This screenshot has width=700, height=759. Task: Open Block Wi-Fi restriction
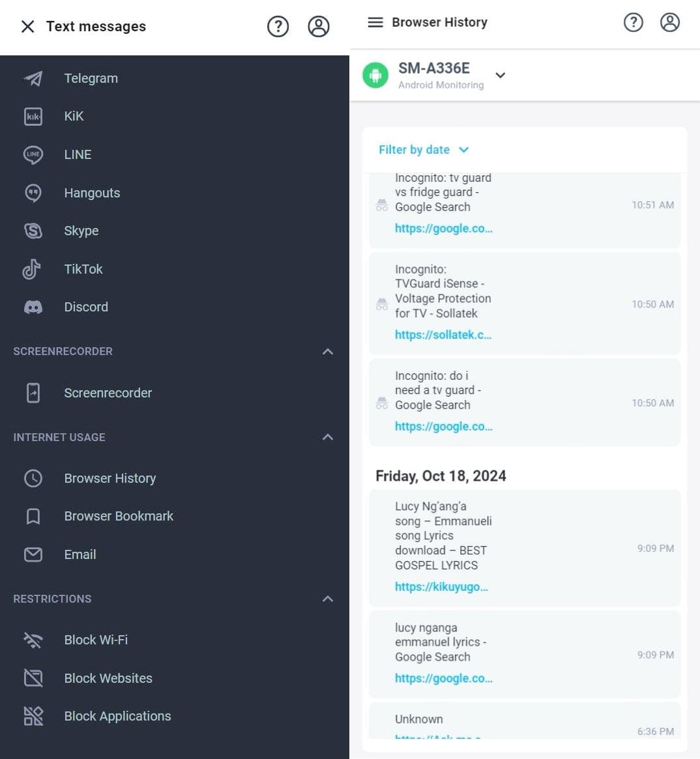point(95,640)
